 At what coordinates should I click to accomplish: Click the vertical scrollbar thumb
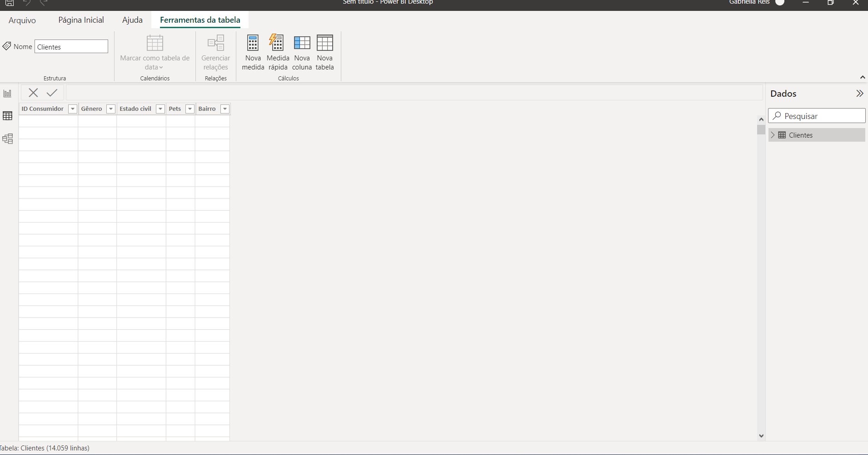tap(761, 130)
